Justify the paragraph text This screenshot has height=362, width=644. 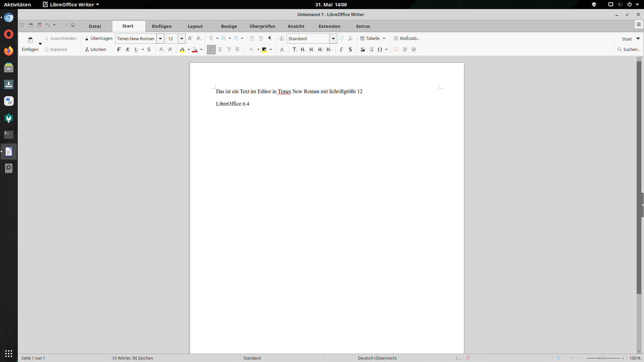[237, 50]
